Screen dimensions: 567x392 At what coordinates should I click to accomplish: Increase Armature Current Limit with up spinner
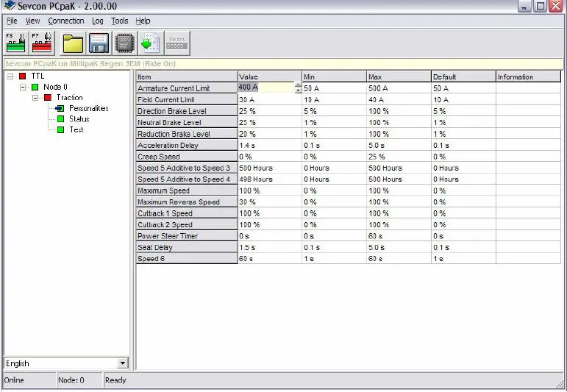(x=298, y=85)
